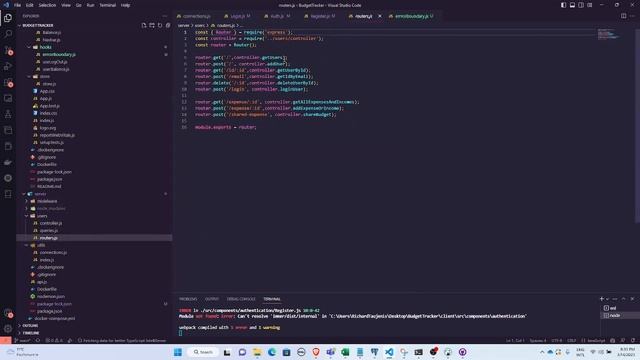Toggle secondary side bar layout button
640x360 pixels.
[x=581, y=5]
